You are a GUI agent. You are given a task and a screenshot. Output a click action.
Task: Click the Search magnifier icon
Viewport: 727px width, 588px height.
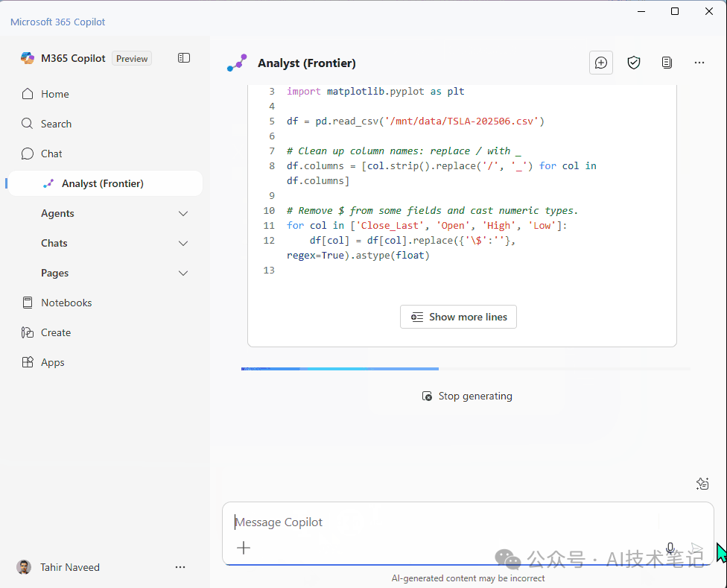click(28, 124)
